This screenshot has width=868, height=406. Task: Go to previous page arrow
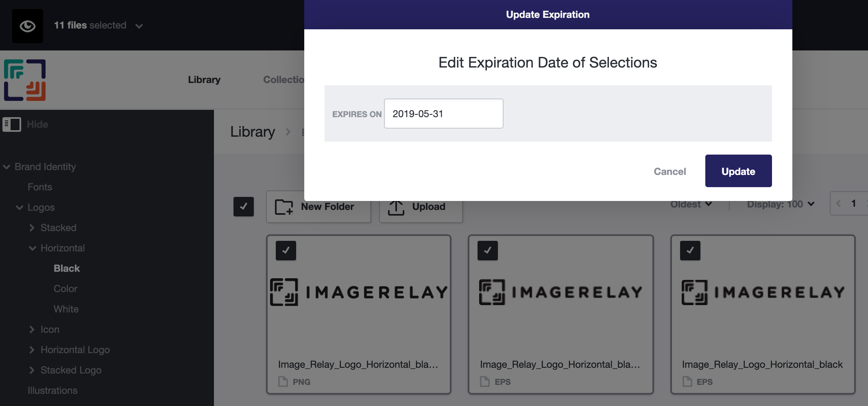pyautogui.click(x=838, y=203)
